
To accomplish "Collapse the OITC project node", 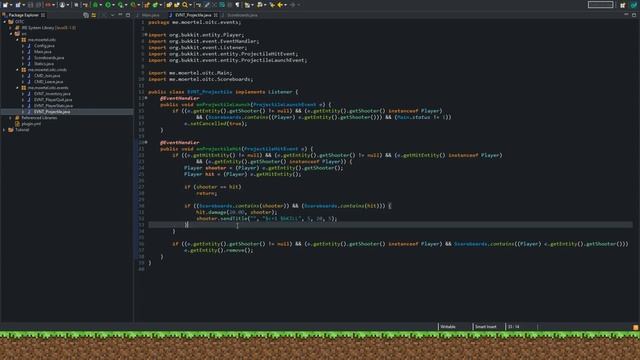I will coord(5,22).
